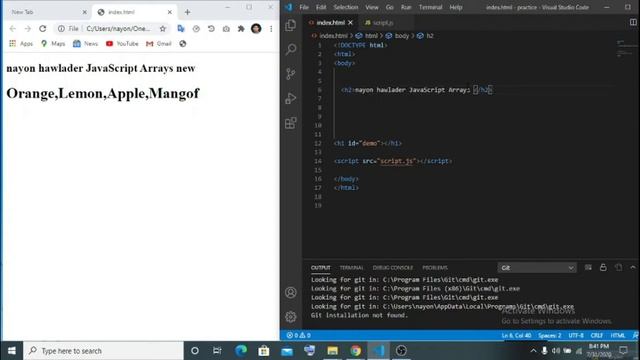The width and height of the screenshot is (640, 360).
Task: Open a new Chrome tab
Action: (x=187, y=12)
